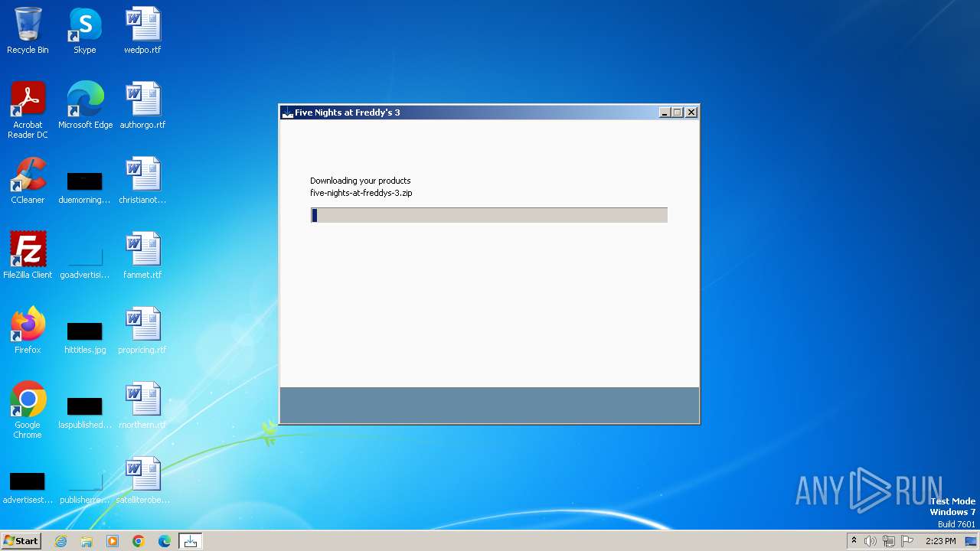Click the download progress bar
980x551 pixels.
pos(489,215)
